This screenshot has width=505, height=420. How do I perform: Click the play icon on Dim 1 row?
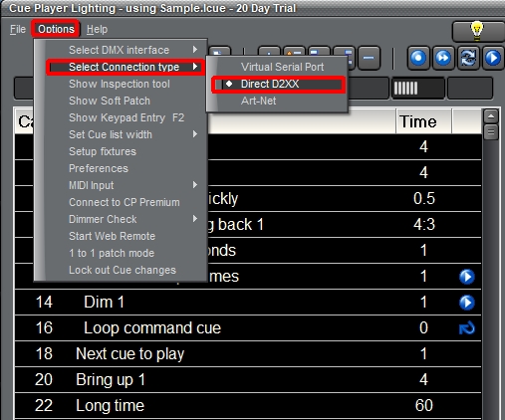tap(467, 303)
